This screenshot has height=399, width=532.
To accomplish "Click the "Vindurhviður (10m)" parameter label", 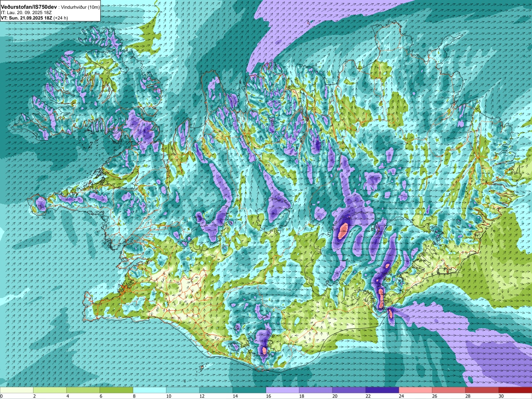I will (80, 7).
